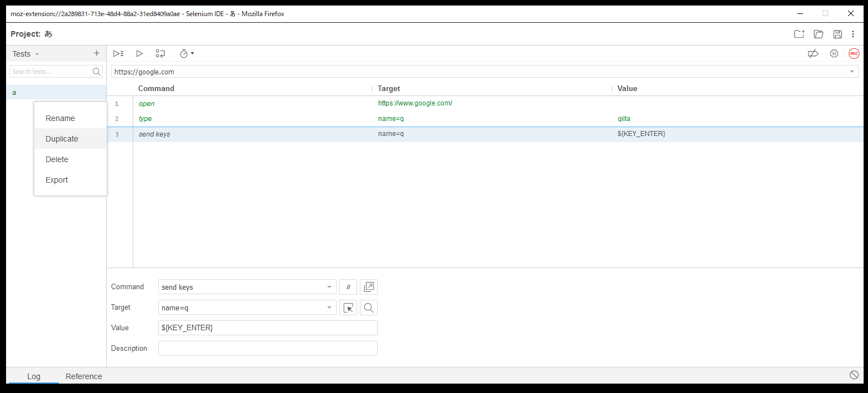The width and height of the screenshot is (868, 393).
Task: Run all tests in suite
Action: pos(118,53)
